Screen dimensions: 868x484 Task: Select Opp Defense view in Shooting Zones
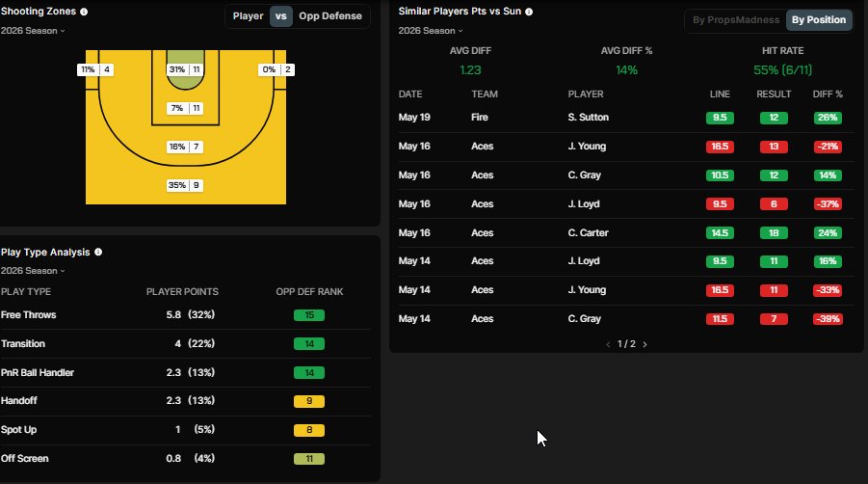coord(330,16)
